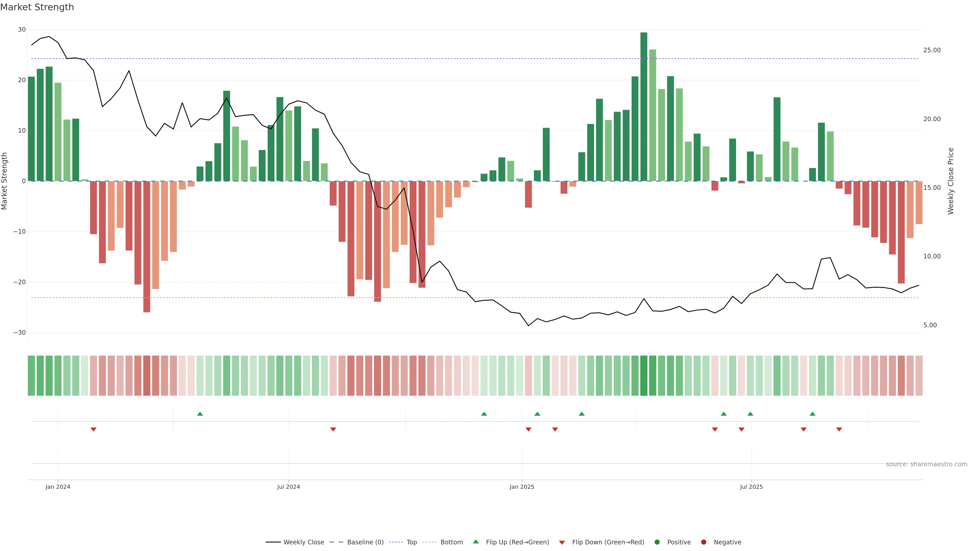Click the Flip Down marker after Jul 2024
Image resolution: width=980 pixels, height=551 pixels.
click(333, 429)
